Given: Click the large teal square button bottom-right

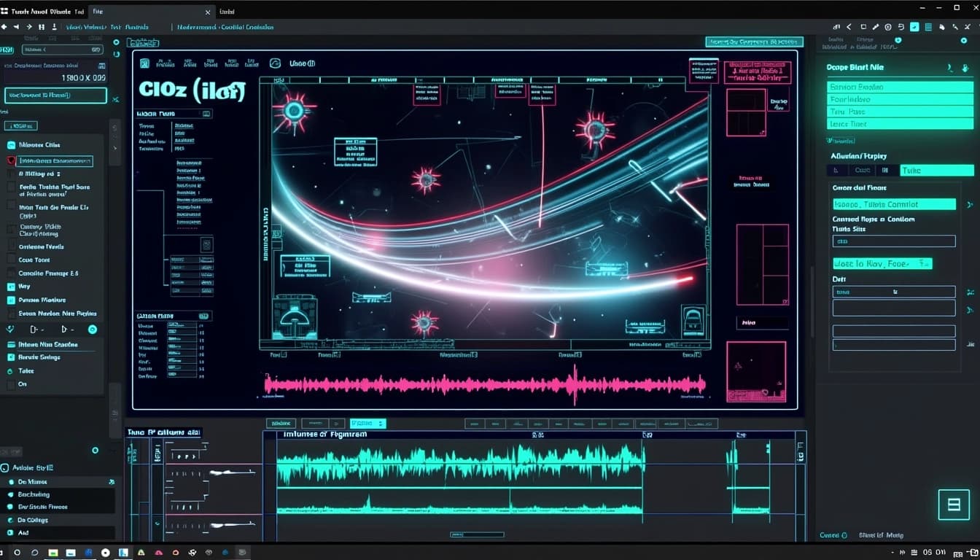Looking at the screenshot, I should click(x=953, y=505).
